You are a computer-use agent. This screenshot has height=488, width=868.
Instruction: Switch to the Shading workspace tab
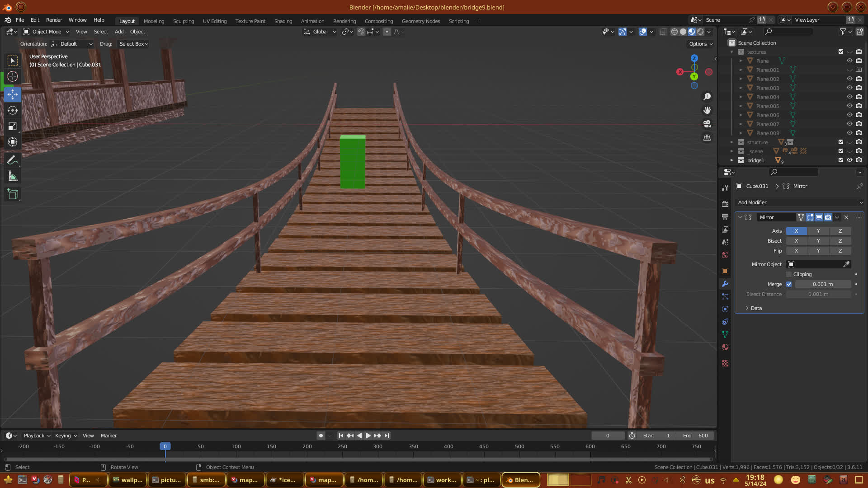(x=283, y=21)
